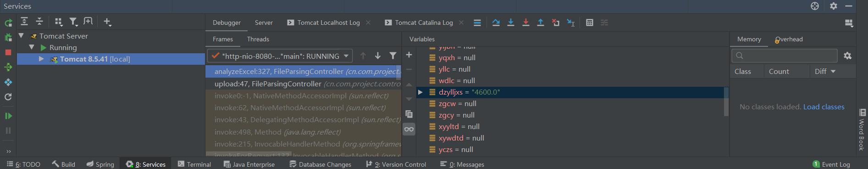The height and width of the screenshot is (169, 868).
Task: Collapse the Running node in Services
Action: click(x=32, y=47)
